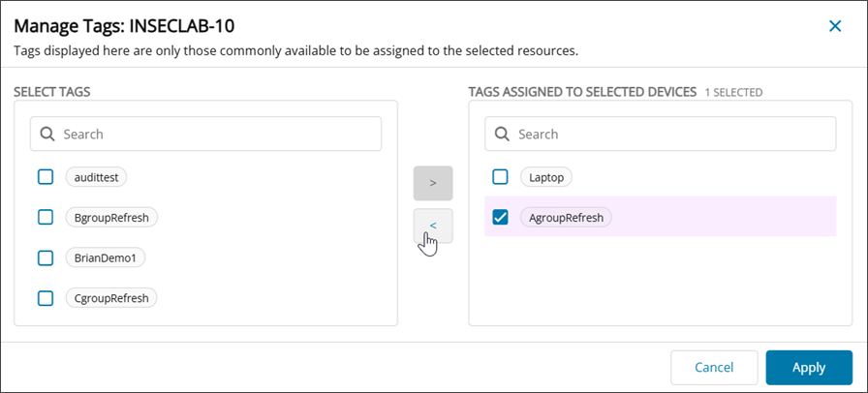
Task: Close the Manage Tags dialog with X
Action: click(835, 26)
